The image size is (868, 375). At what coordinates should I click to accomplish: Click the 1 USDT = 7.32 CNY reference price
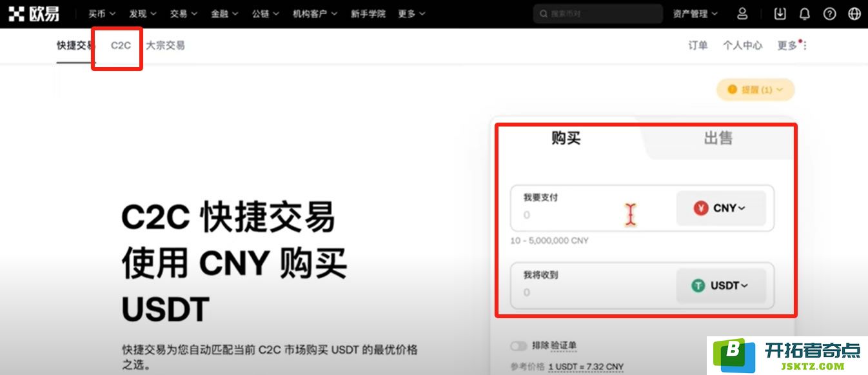(x=586, y=367)
